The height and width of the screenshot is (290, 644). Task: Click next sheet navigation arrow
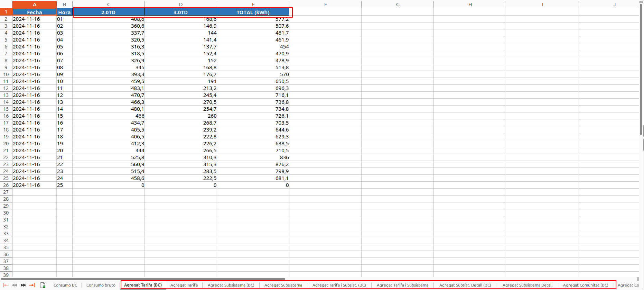pos(23,285)
